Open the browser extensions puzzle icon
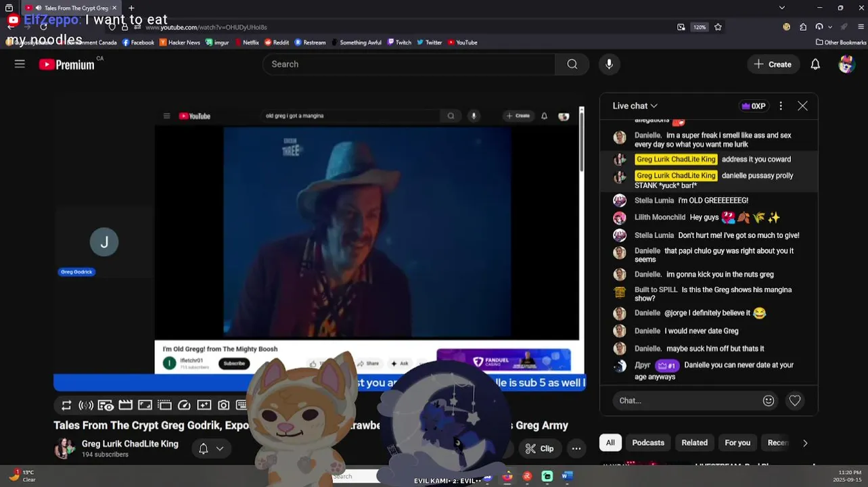This screenshot has height=487, width=868. click(803, 27)
